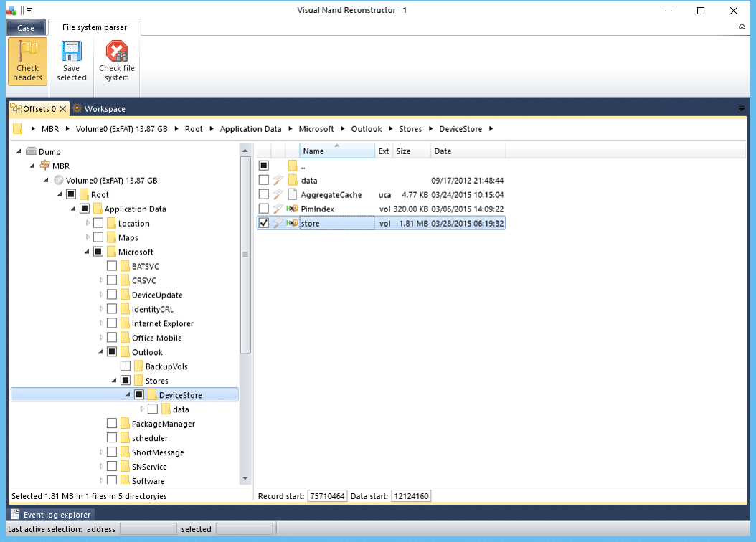Open the Event log explorer tab

(x=51, y=515)
